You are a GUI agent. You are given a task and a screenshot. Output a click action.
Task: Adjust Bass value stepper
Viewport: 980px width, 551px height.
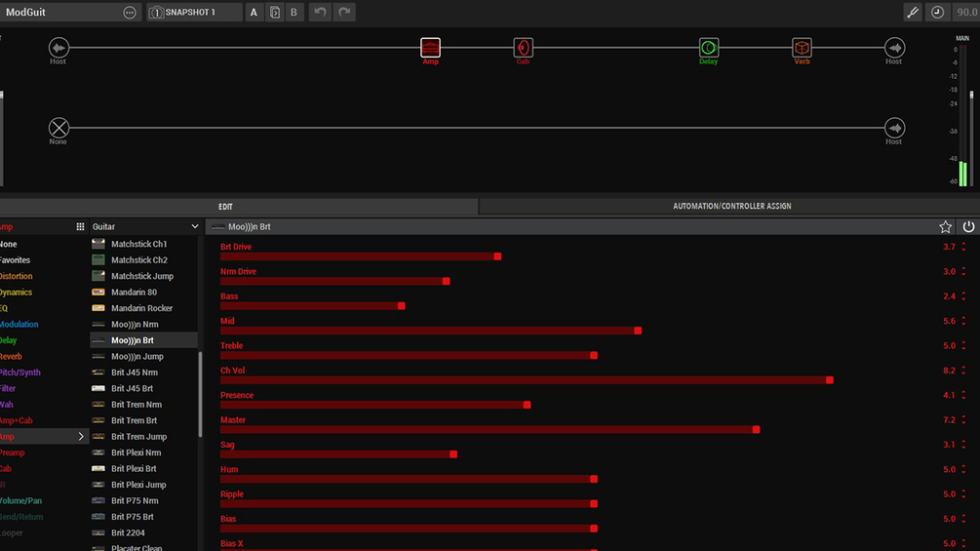[963, 296]
